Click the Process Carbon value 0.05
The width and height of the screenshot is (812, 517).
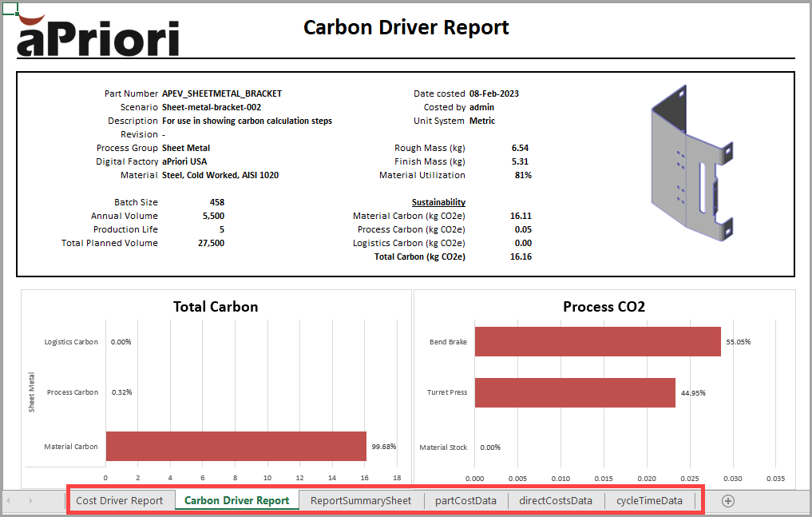[x=523, y=229]
